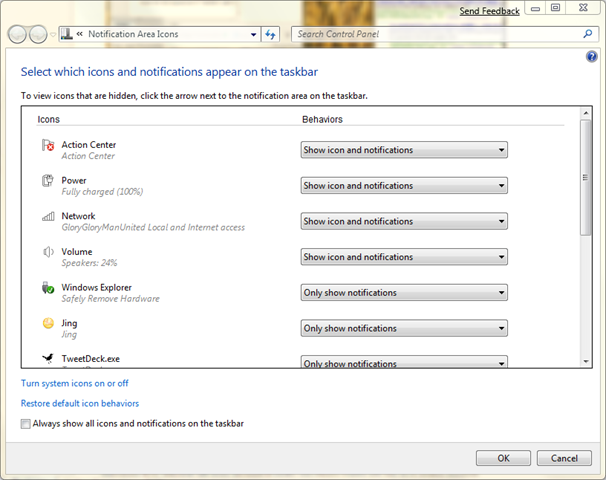Toggle Always show all icons checkbox
The image size is (606, 480).
[26, 424]
